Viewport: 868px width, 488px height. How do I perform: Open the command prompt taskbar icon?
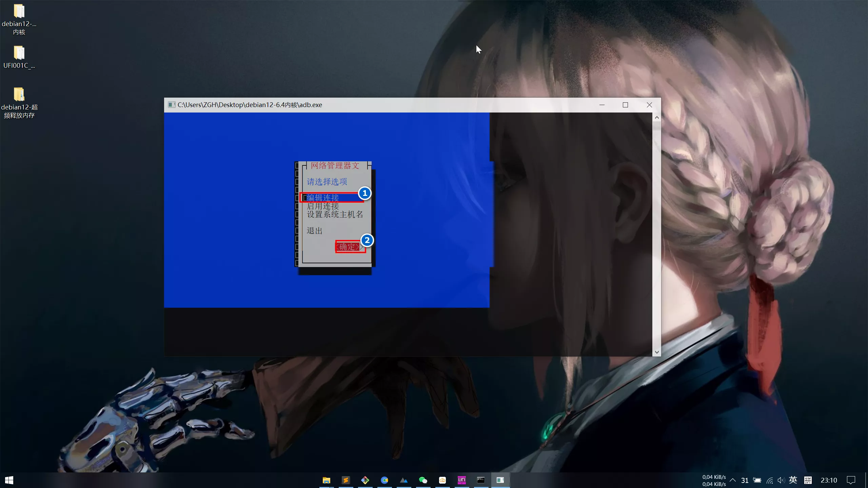pyautogui.click(x=481, y=480)
